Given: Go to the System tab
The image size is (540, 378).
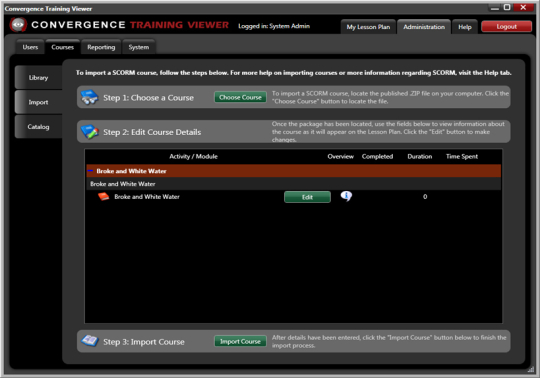Looking at the screenshot, I should 139,47.
